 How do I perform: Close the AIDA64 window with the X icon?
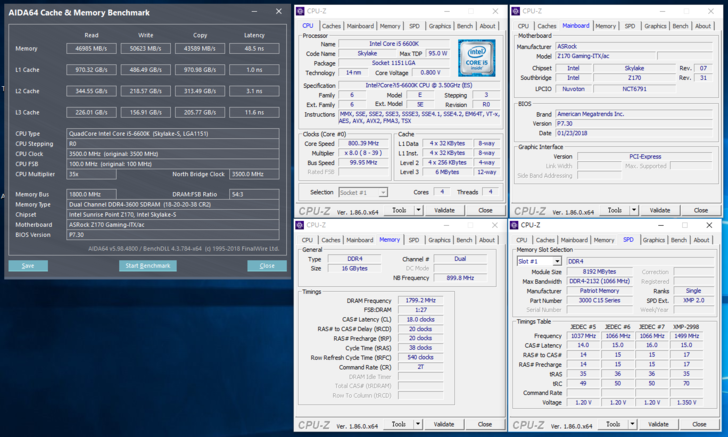[x=278, y=12]
